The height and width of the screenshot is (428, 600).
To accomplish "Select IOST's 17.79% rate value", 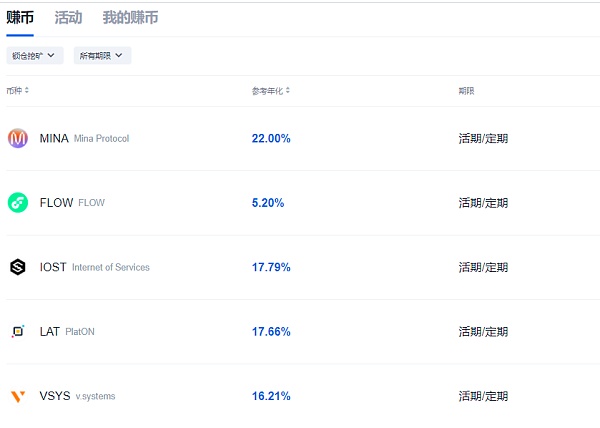I will coord(271,267).
